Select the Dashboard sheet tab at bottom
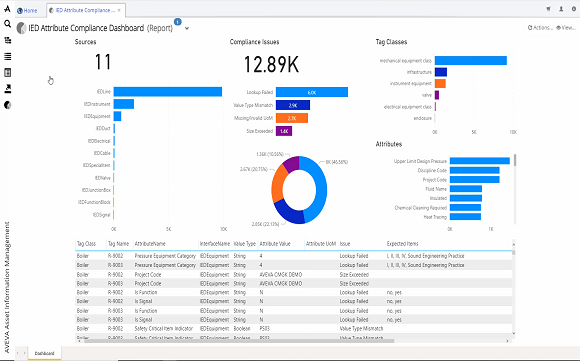The image size is (580, 361). click(x=44, y=353)
